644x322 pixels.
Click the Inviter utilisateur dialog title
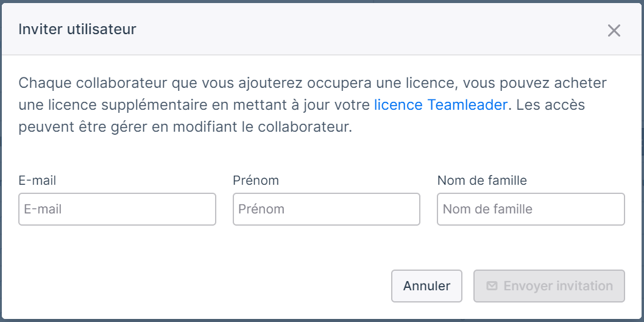(77, 30)
